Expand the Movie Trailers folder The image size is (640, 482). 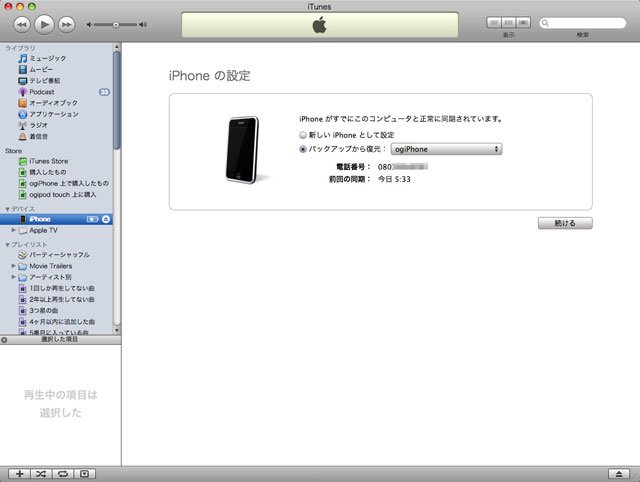(13, 266)
